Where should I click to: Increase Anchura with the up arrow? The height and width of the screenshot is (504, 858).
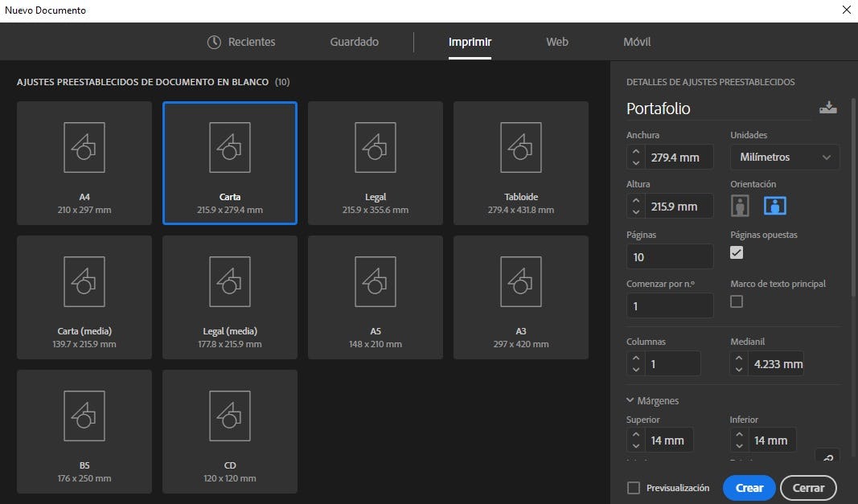point(636,151)
